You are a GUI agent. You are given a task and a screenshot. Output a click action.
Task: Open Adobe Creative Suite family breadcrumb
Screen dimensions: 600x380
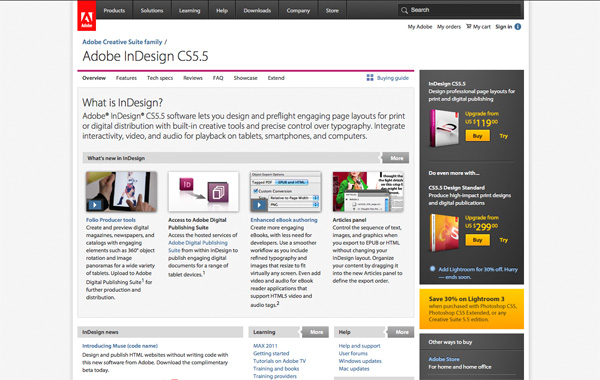click(x=122, y=42)
